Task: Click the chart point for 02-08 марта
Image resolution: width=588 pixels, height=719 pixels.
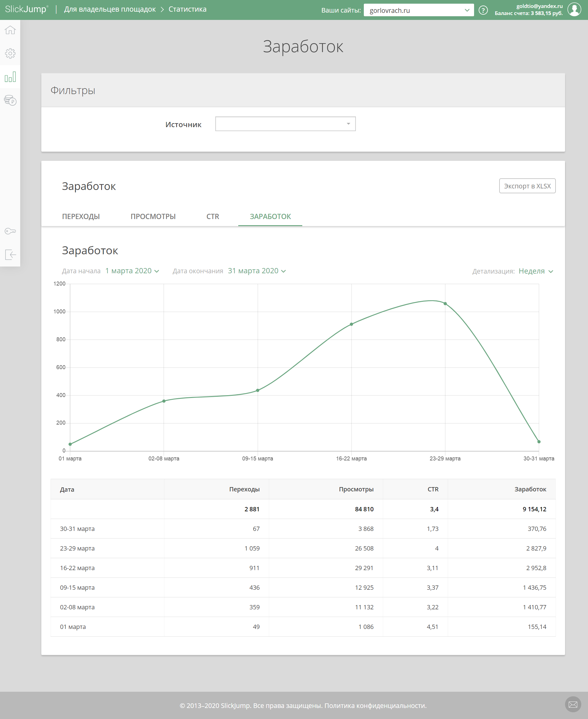Action: click(164, 401)
